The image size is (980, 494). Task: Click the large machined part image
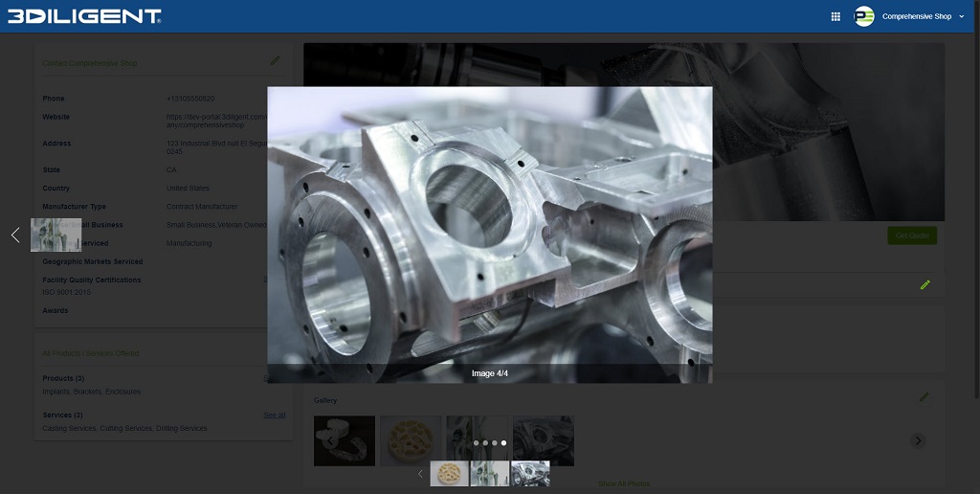tap(489, 225)
